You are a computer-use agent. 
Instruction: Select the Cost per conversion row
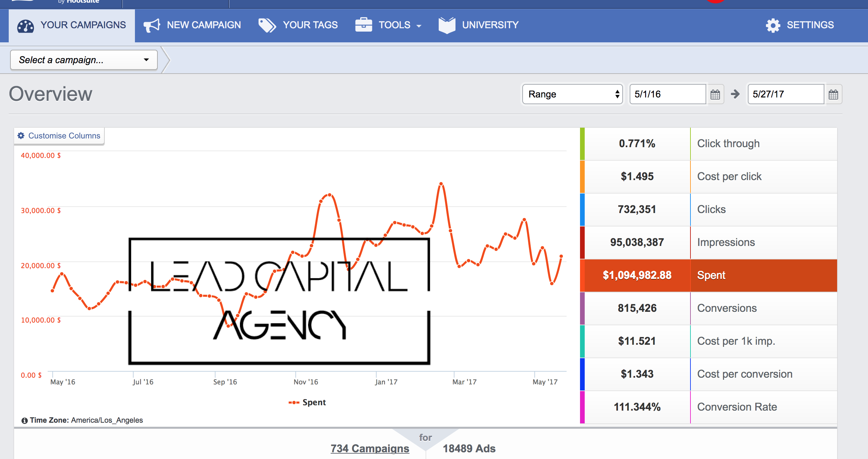click(x=708, y=374)
